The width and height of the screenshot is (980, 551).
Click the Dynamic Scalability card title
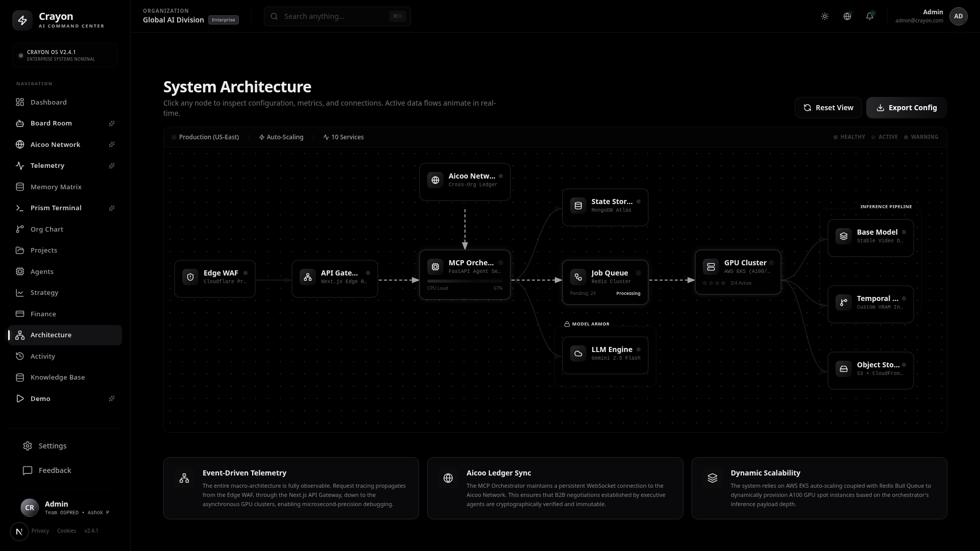click(766, 473)
